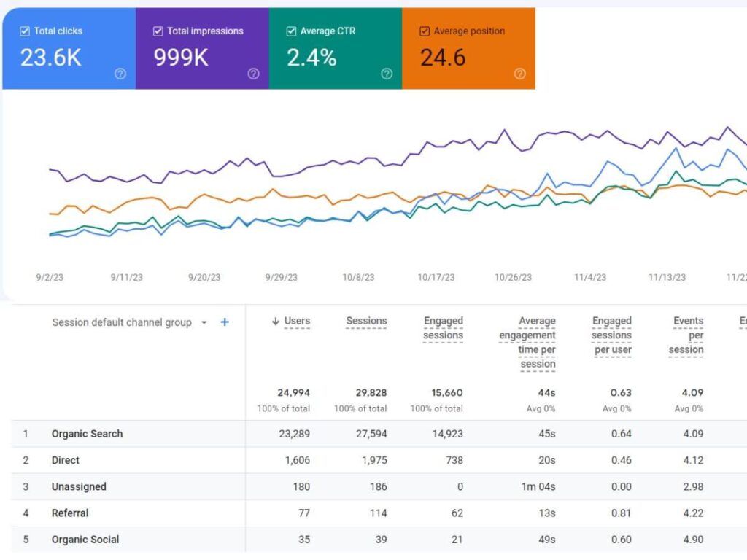This screenshot has width=747, height=560.
Task: Toggle the Total impressions checkbox
Action: (158, 31)
